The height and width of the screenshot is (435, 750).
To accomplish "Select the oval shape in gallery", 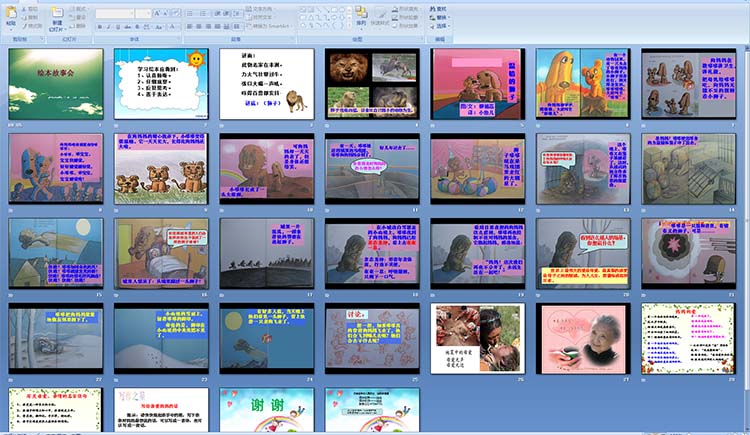I will (342, 10).
